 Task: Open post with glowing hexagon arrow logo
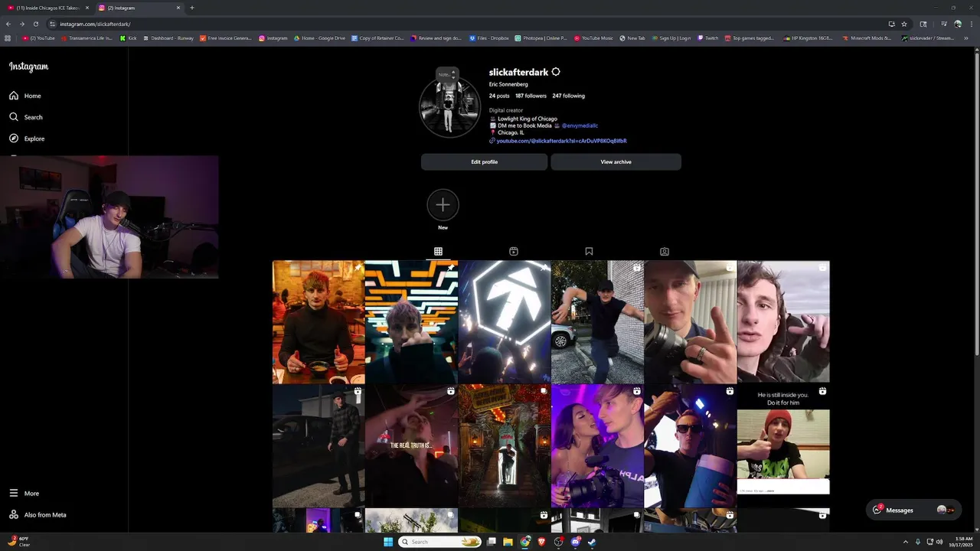coord(505,322)
